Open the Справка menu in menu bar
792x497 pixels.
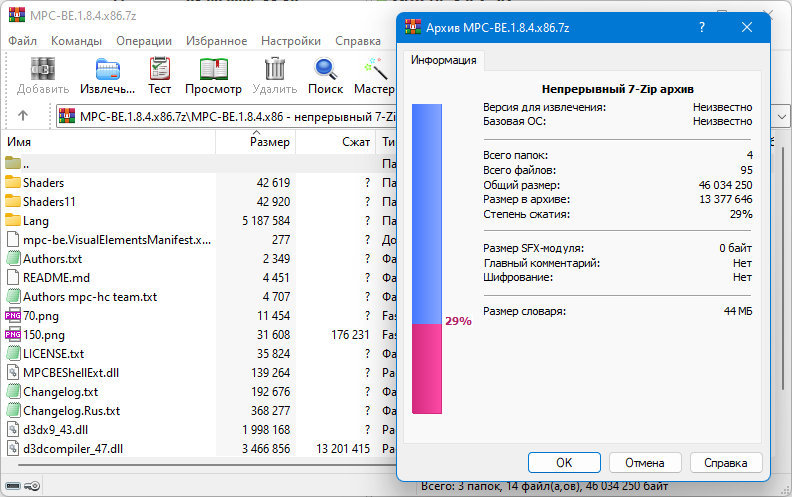pos(358,41)
